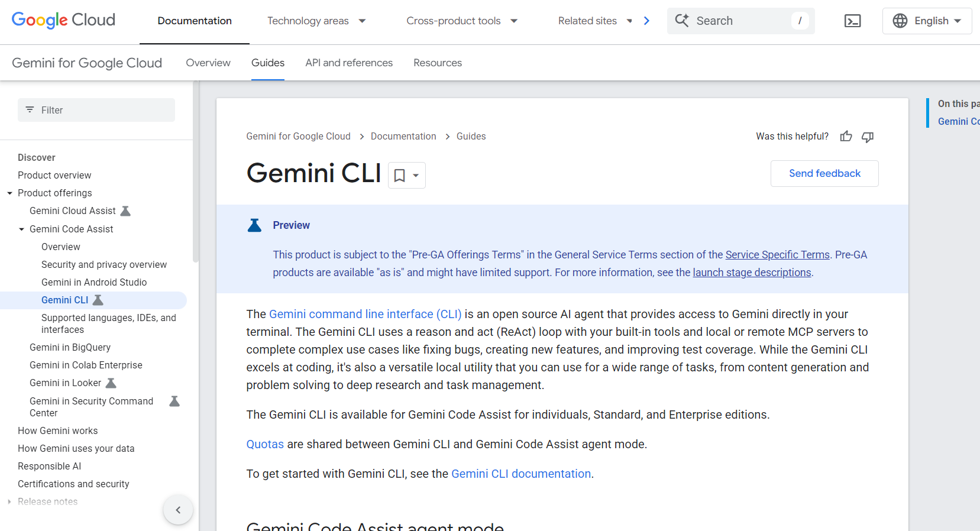Click the flask icon in Preview banner

(254, 225)
